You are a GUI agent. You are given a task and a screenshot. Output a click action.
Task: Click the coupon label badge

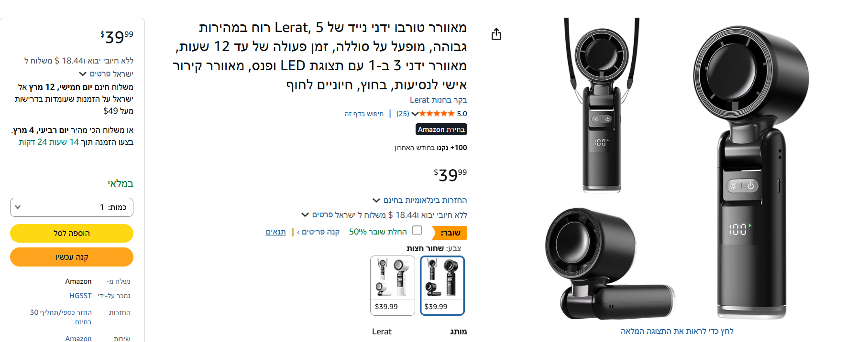[x=450, y=233]
